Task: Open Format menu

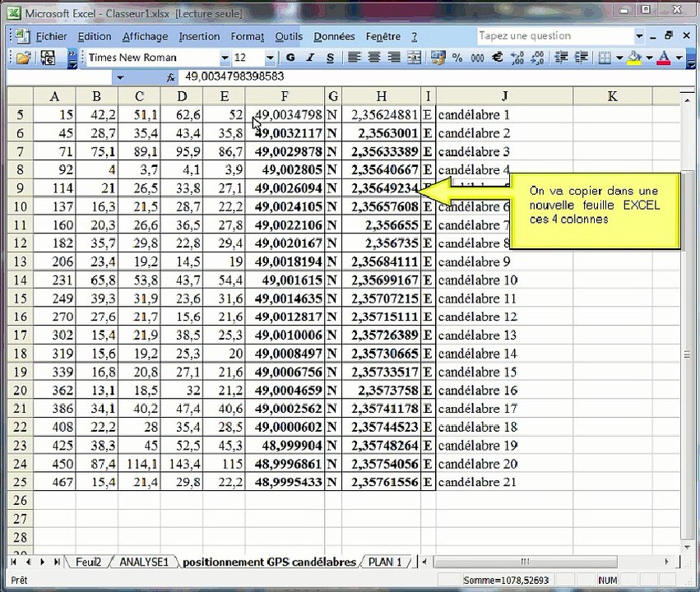Action: pos(247,36)
